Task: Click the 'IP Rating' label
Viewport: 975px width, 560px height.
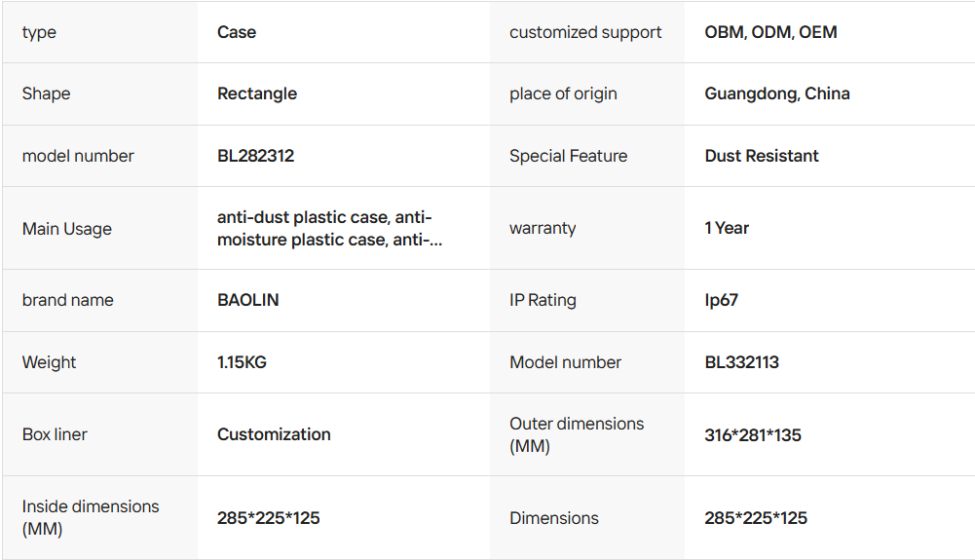Action: 543,300
